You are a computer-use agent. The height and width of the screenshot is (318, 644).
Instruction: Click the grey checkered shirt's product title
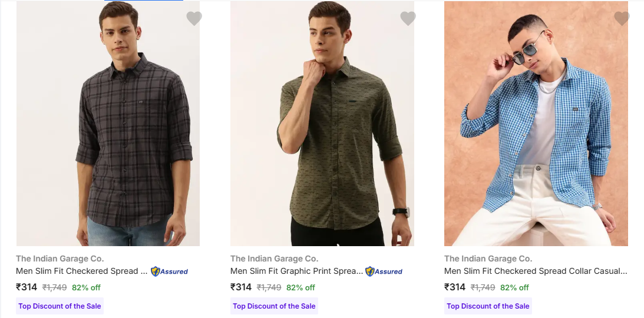pos(81,271)
